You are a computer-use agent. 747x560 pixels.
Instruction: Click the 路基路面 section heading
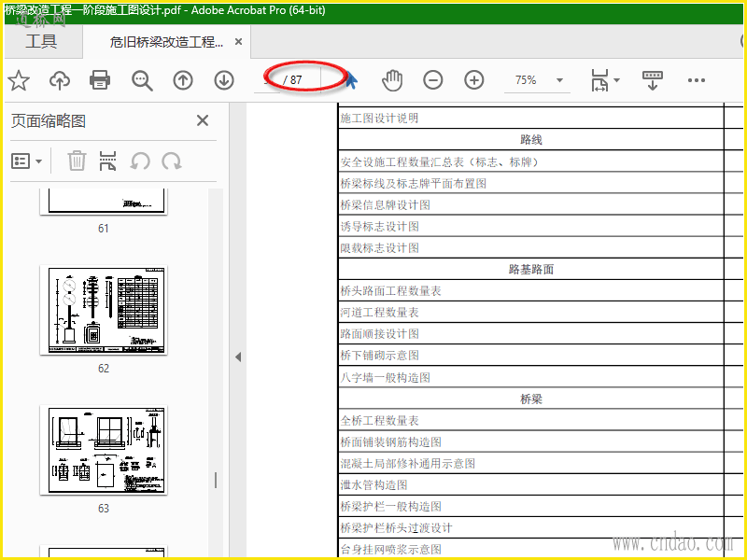click(x=531, y=269)
